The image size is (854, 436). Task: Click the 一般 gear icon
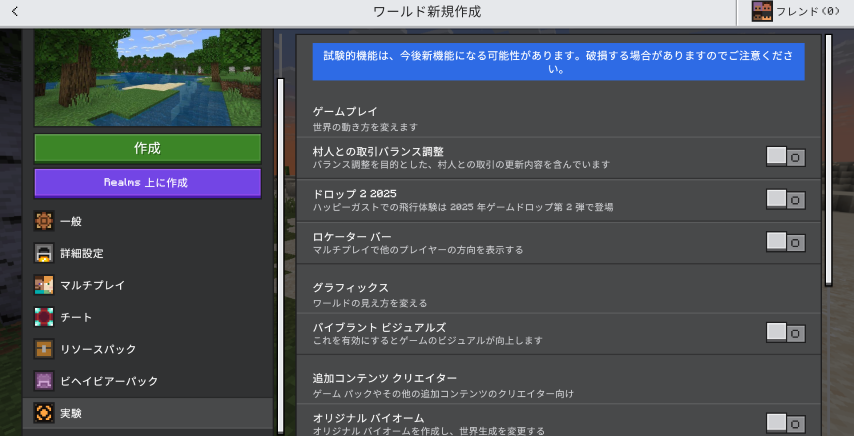tap(44, 222)
